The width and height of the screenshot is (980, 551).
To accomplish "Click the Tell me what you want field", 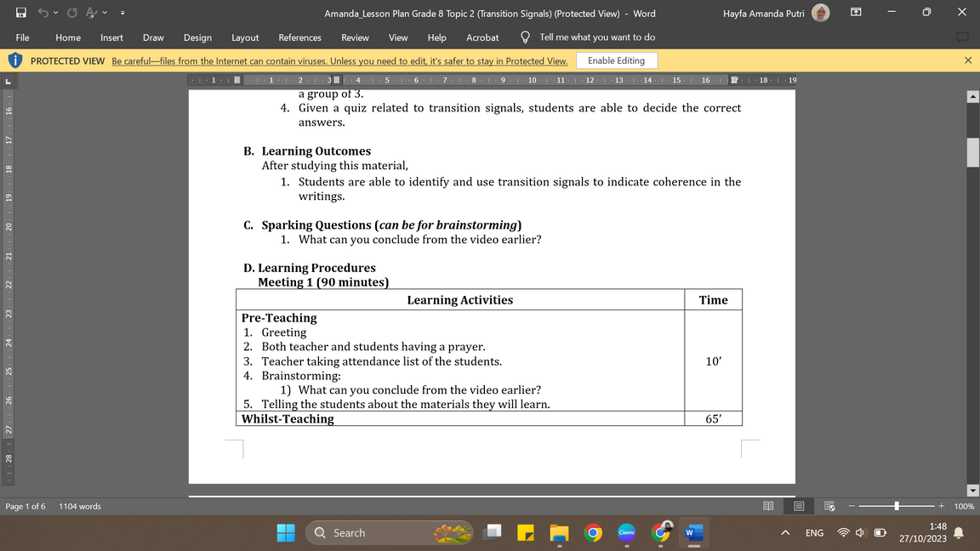I will click(x=596, y=37).
